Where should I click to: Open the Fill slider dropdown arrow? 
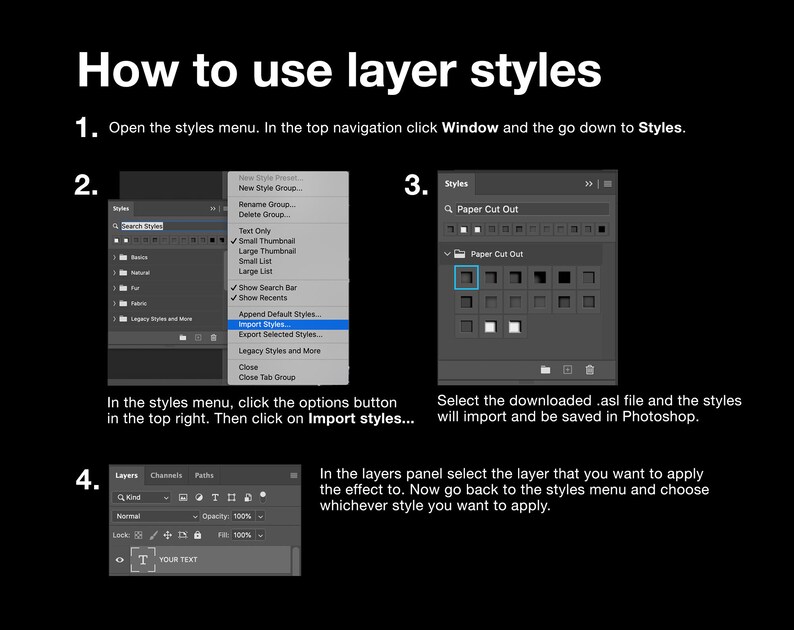[x=260, y=535]
